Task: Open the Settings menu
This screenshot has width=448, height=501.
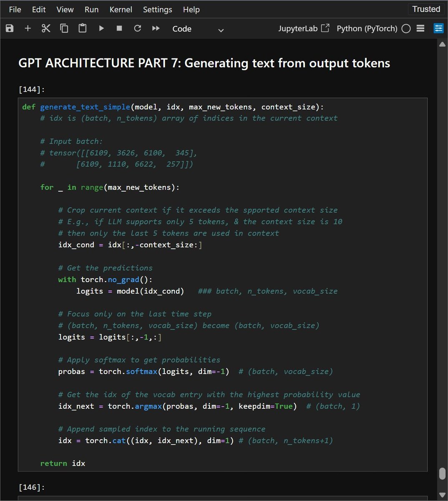Action: [x=158, y=9]
